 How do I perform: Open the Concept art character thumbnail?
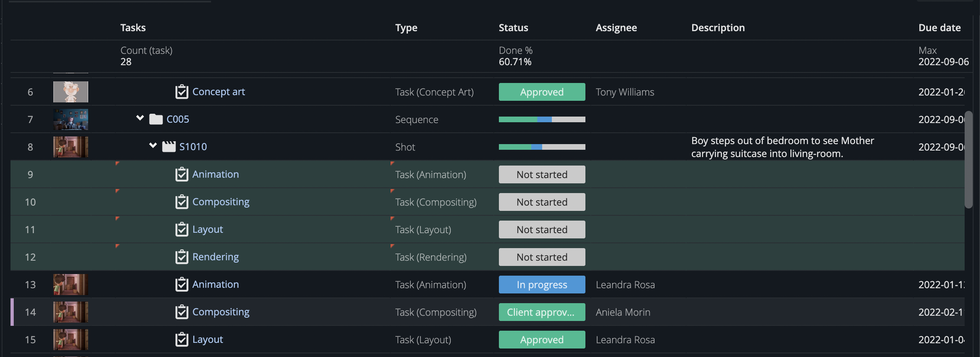[71, 92]
